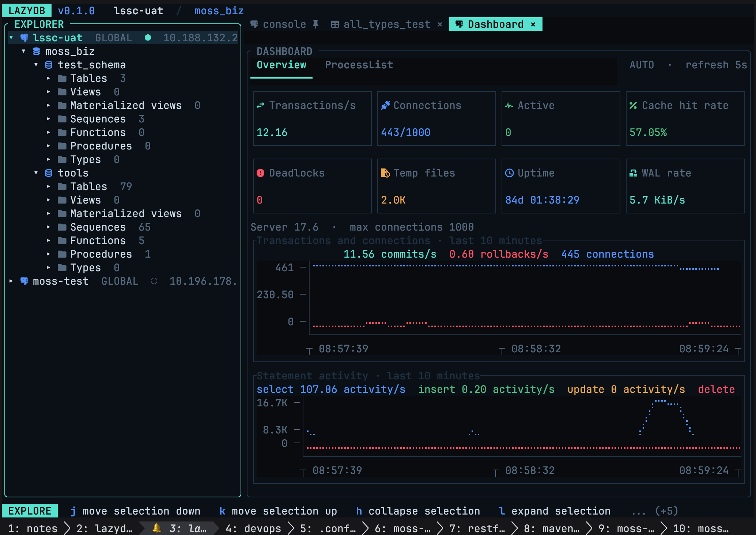Click the moss_biz database icon
The image size is (756, 535).
coord(36,51)
